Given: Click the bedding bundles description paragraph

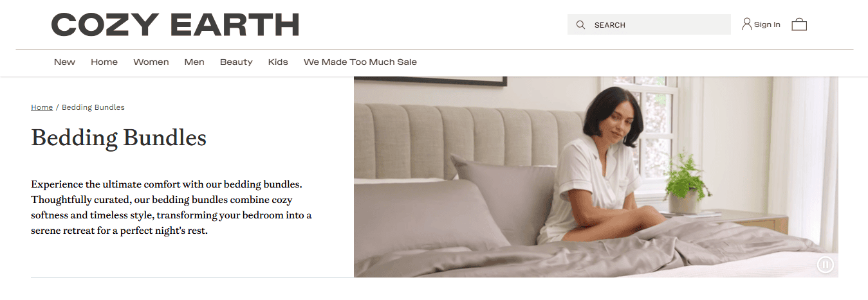Looking at the screenshot, I should (x=171, y=207).
